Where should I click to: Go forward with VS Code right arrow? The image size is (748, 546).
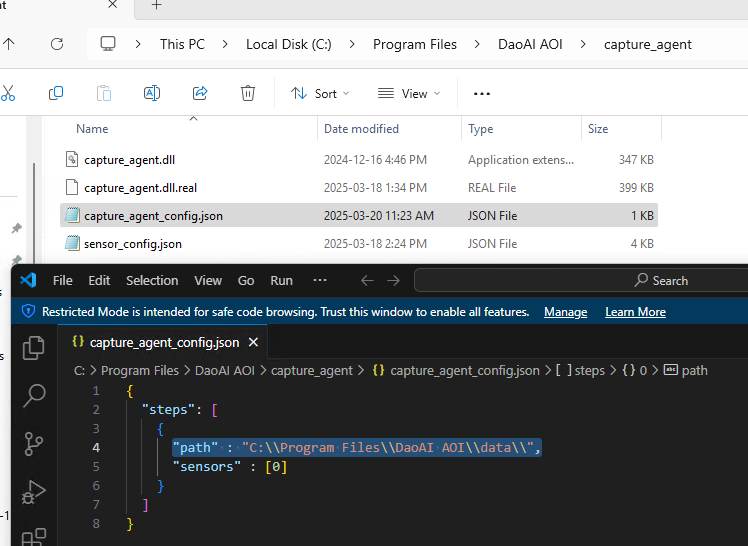pyautogui.click(x=393, y=280)
